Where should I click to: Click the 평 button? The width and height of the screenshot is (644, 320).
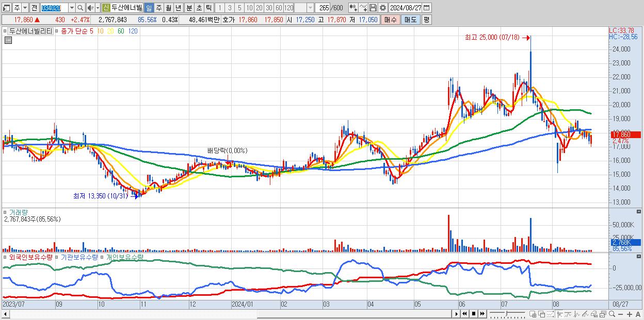(426, 20)
